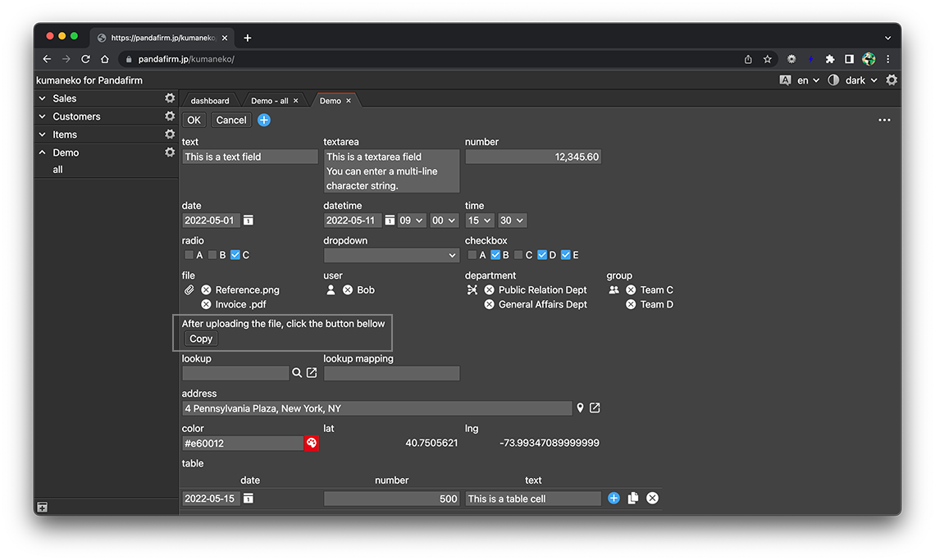Select radio option A

coord(189,256)
